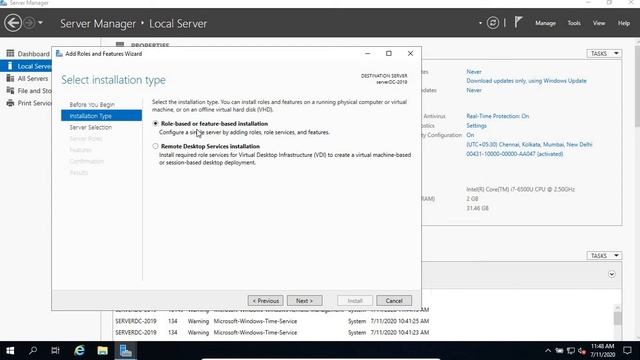Launch Internet Explorer from taskbar
Image resolution: width=640 pixels, height=360 pixels.
pyautogui.click(x=79, y=351)
